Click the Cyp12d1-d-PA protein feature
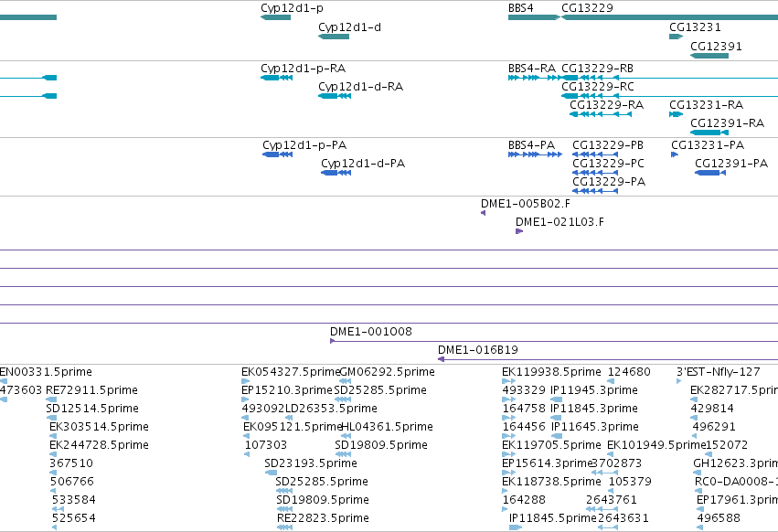The width and height of the screenshot is (778, 532). coord(336,173)
